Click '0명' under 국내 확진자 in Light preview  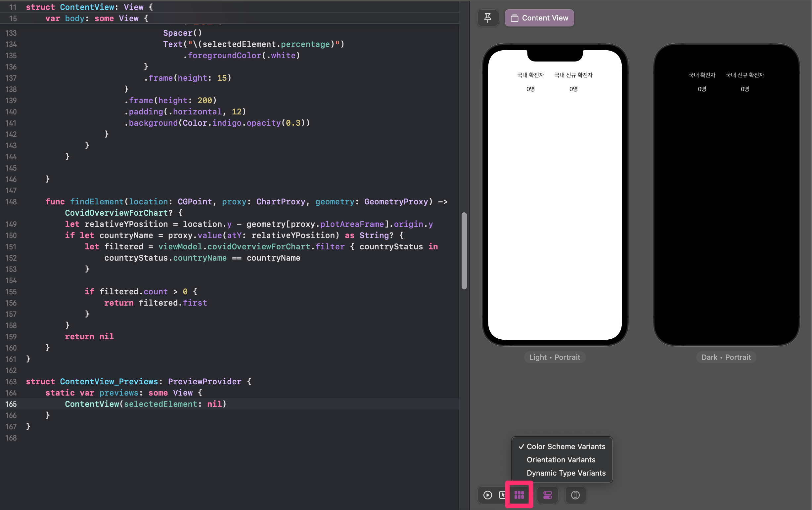point(531,89)
